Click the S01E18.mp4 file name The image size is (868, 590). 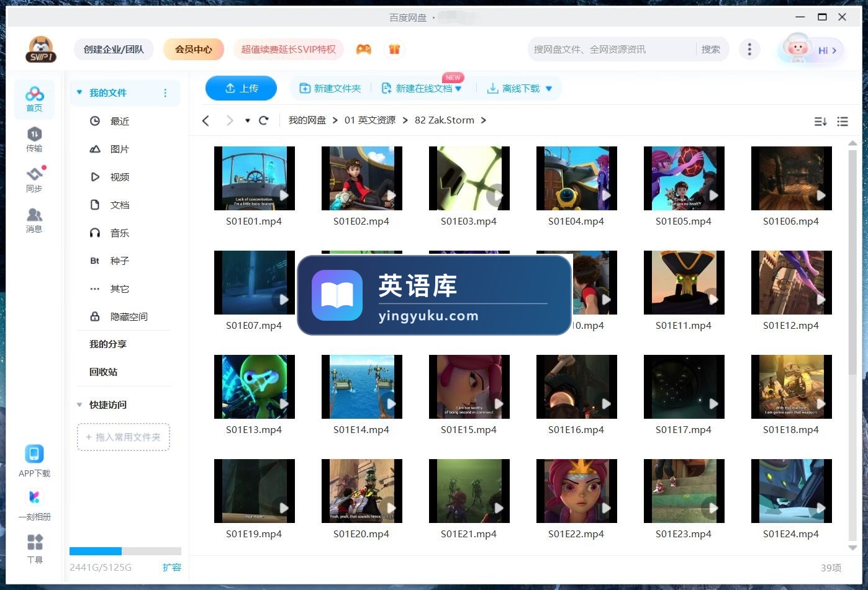click(x=791, y=430)
